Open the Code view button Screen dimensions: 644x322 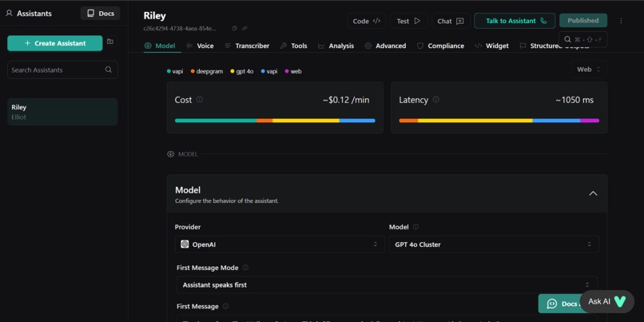pos(367,21)
